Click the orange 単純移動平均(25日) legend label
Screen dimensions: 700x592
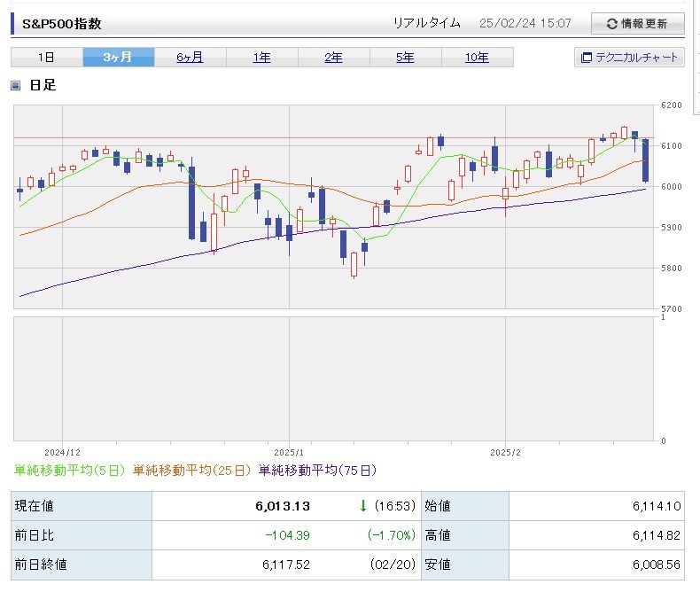click(x=192, y=471)
